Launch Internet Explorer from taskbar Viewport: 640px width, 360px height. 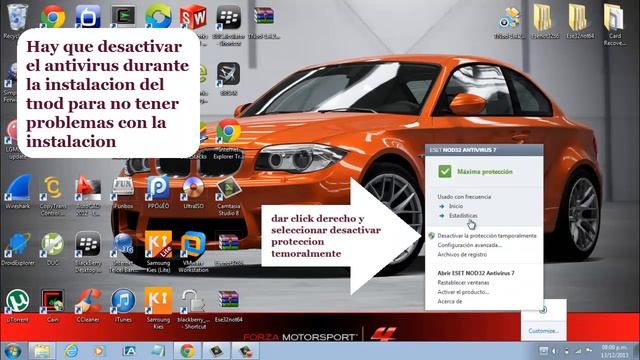click(x=71, y=351)
